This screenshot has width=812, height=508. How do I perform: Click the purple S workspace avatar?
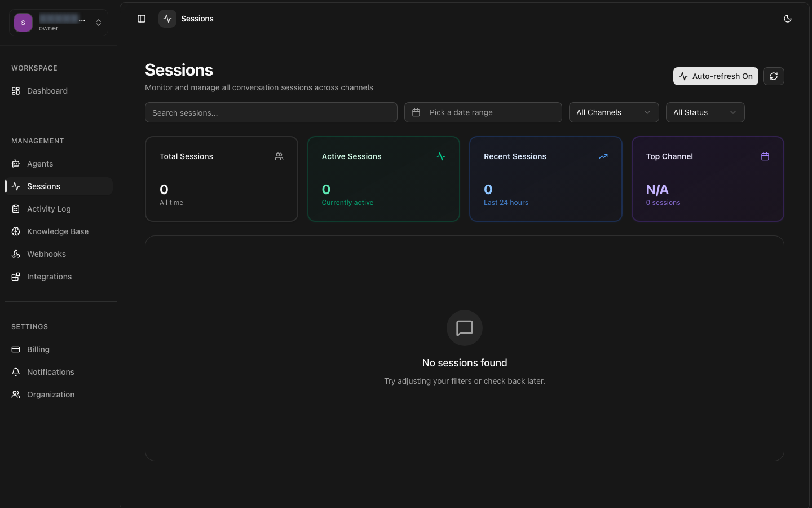pyautogui.click(x=23, y=23)
